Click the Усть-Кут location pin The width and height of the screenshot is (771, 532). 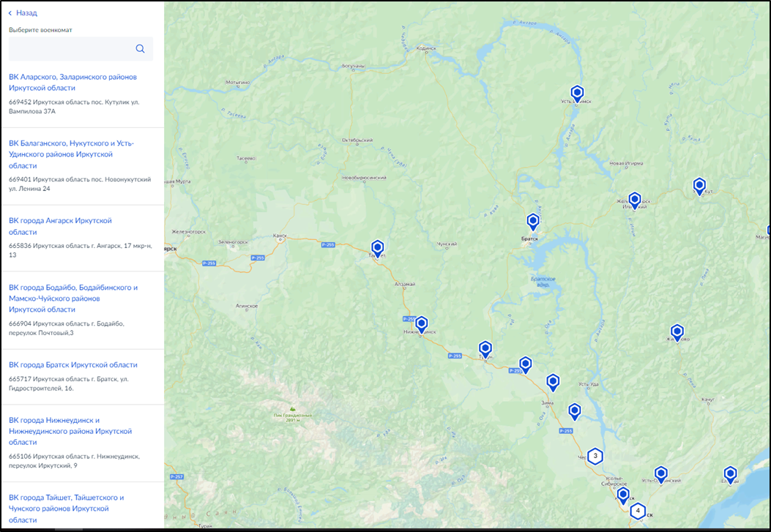click(x=699, y=186)
